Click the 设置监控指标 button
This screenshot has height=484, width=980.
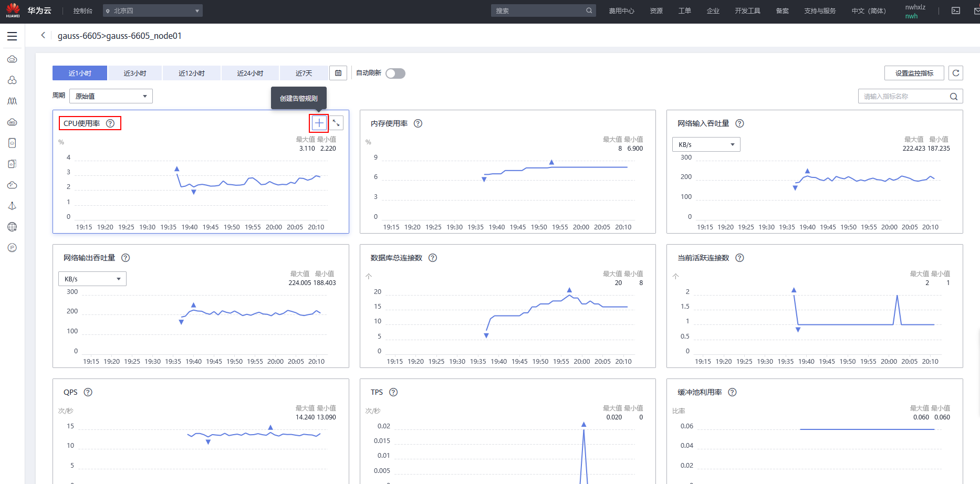click(x=914, y=73)
